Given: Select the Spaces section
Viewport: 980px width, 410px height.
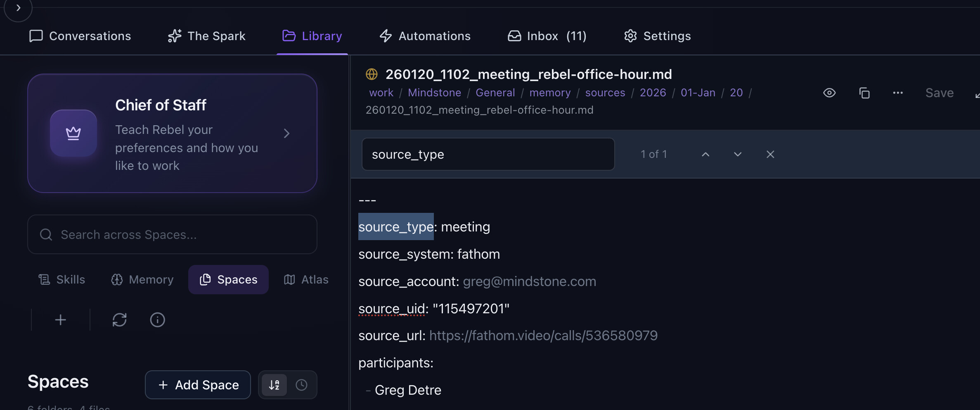Looking at the screenshot, I should coord(228,280).
